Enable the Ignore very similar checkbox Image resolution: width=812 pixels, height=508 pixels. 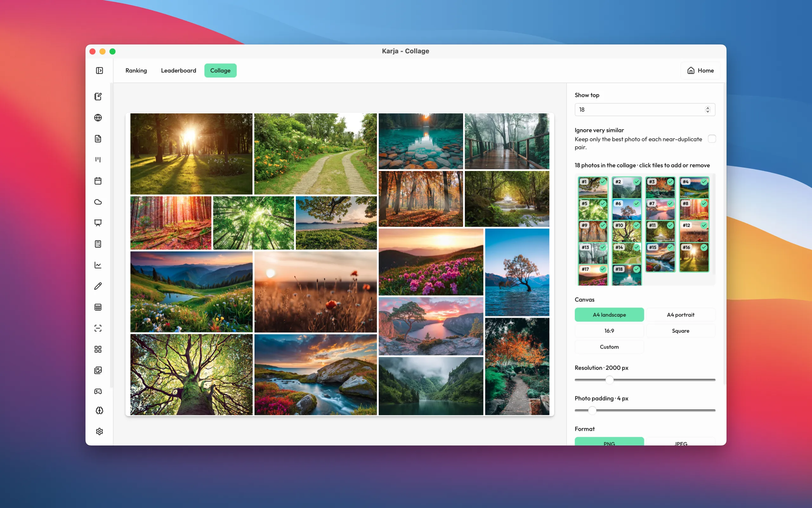tap(712, 139)
